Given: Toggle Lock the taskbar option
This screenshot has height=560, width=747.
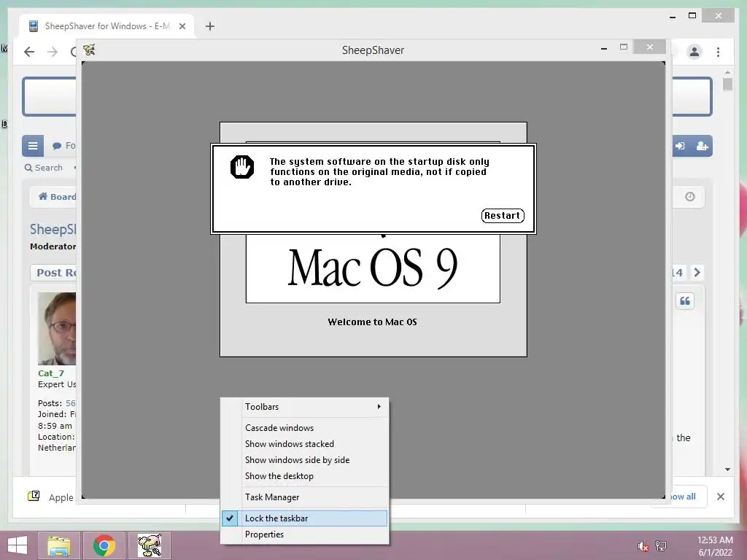Looking at the screenshot, I should tap(305, 518).
